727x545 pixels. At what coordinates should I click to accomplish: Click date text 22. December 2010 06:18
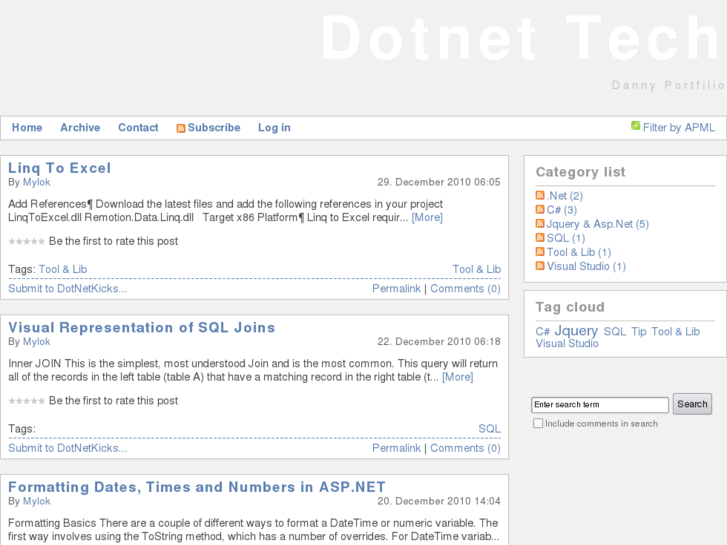click(439, 342)
